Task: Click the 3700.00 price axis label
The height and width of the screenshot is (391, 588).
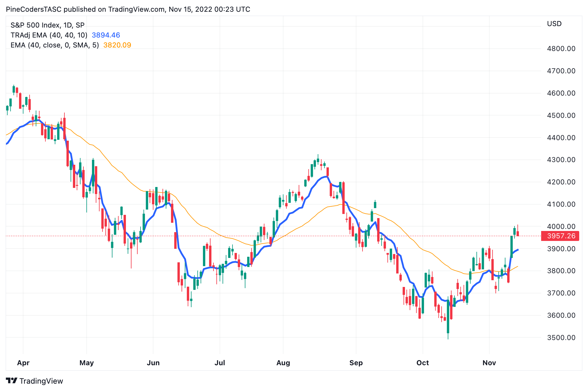Action: [x=561, y=293]
